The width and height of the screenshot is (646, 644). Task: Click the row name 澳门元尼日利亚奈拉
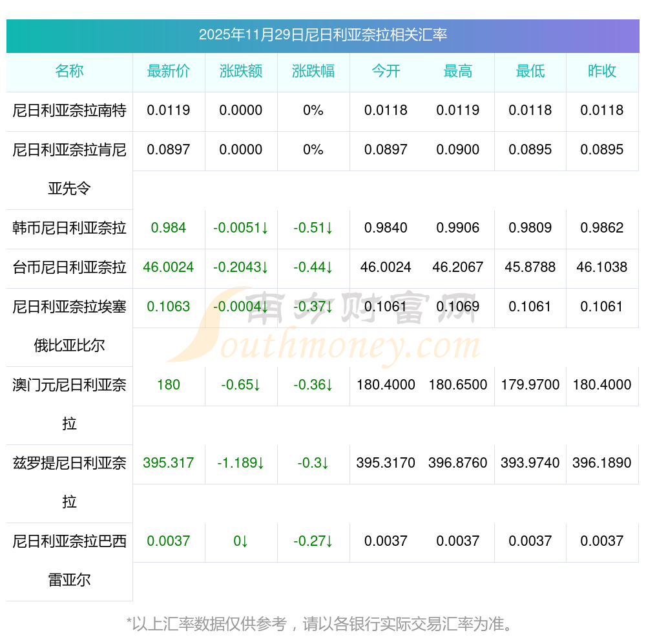[69, 404]
